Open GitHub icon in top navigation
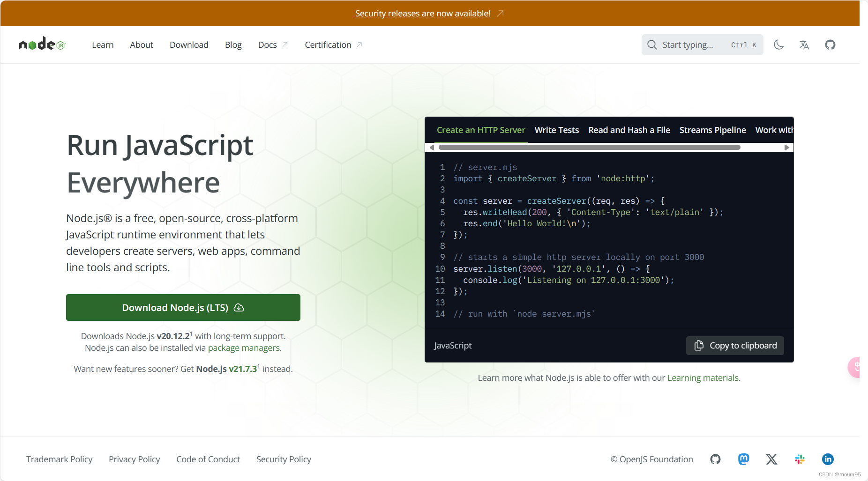 click(x=830, y=44)
